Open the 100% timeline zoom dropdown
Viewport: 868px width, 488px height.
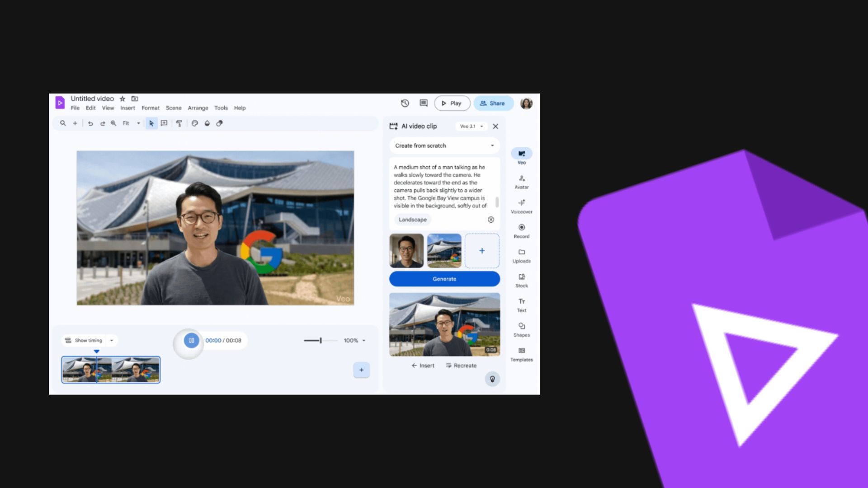pos(354,341)
